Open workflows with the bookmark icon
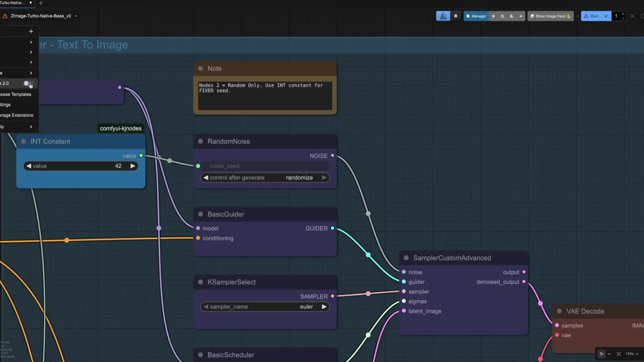 coord(455,16)
